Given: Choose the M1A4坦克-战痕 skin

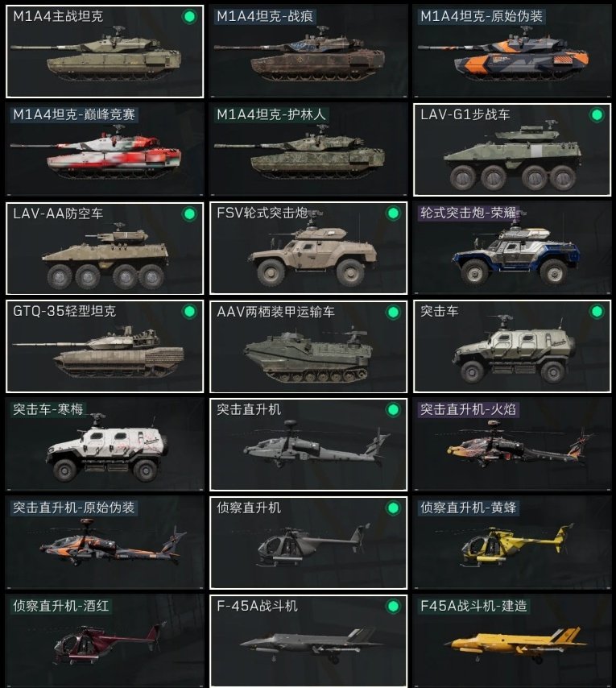Looking at the screenshot, I should click(308, 52).
